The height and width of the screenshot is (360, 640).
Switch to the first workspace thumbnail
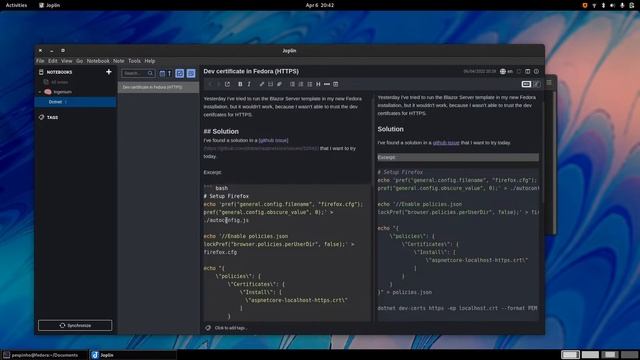point(570,355)
